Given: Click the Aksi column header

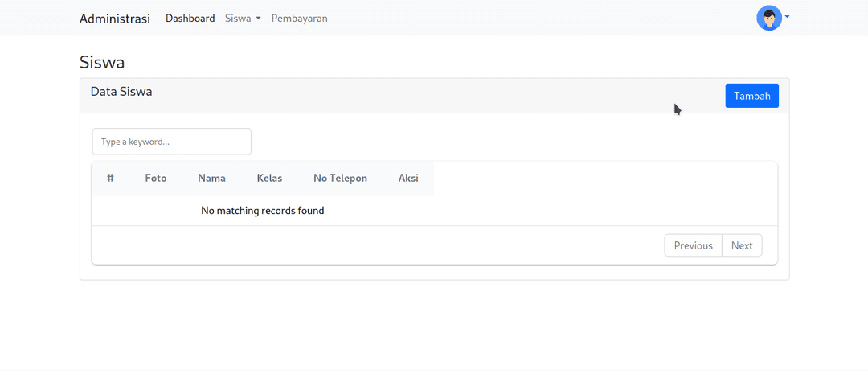Looking at the screenshot, I should click(x=408, y=178).
